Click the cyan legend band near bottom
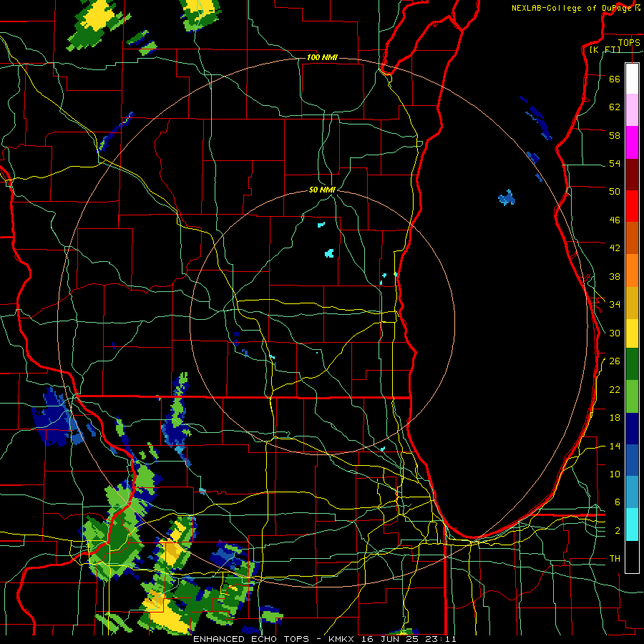 [x=632, y=525]
